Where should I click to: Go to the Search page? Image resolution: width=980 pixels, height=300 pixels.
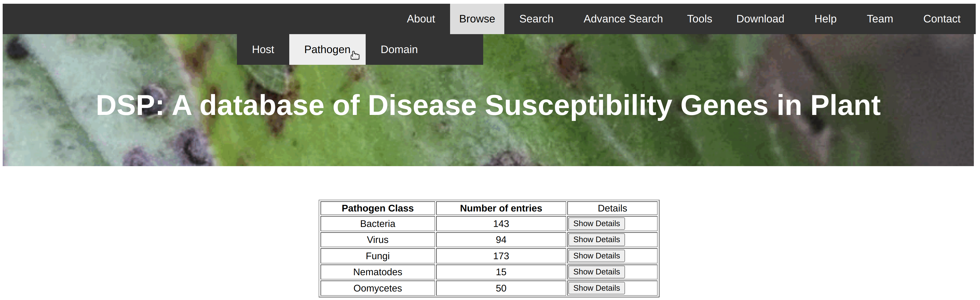(x=536, y=19)
